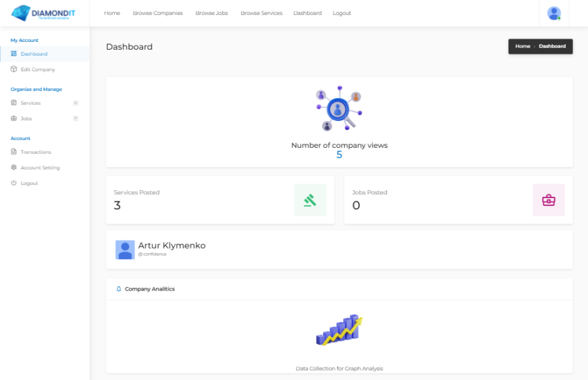This screenshot has width=588, height=380.
Task: Open Services via its sidebar icon
Action: click(12, 103)
